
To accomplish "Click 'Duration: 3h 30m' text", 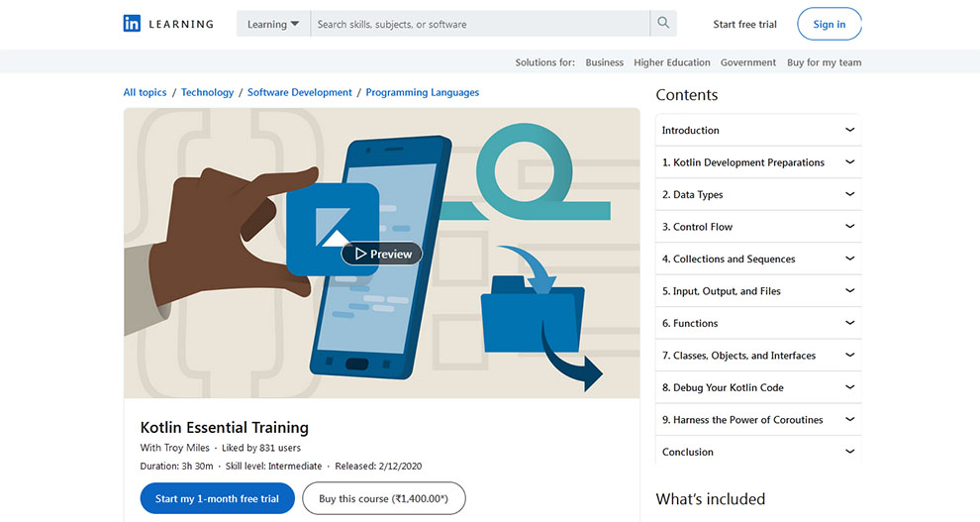I will 177,467.
